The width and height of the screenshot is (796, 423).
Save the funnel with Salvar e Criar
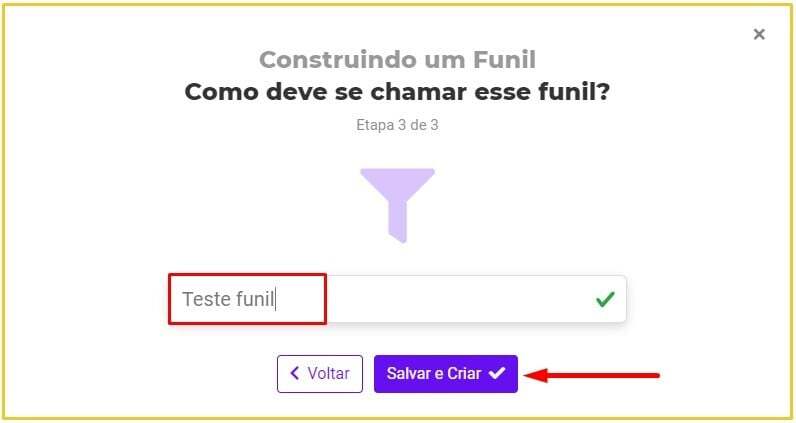tap(445, 374)
